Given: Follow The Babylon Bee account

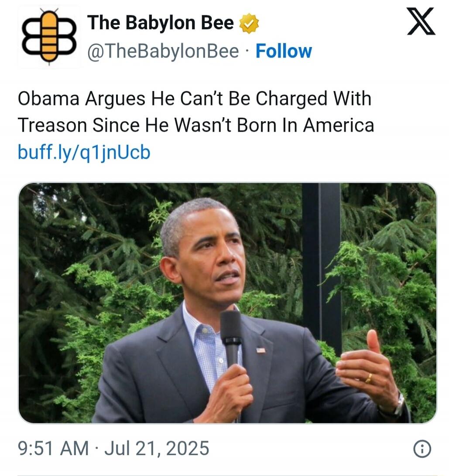Looking at the screenshot, I should point(284,51).
